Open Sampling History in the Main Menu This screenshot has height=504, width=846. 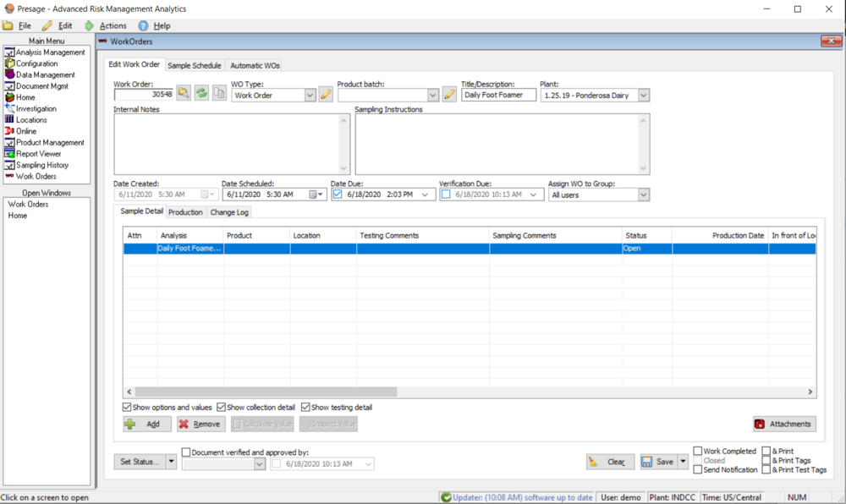click(41, 165)
